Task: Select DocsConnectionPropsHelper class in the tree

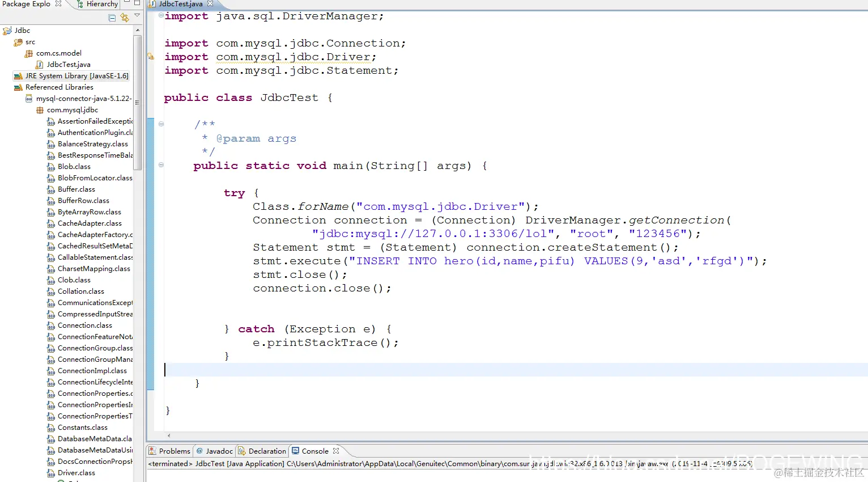Action: (95, 462)
